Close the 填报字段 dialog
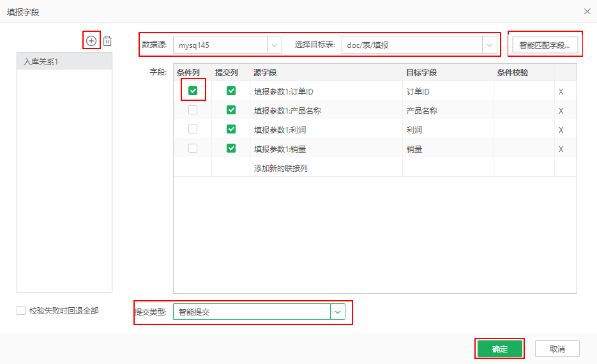 click(587, 11)
